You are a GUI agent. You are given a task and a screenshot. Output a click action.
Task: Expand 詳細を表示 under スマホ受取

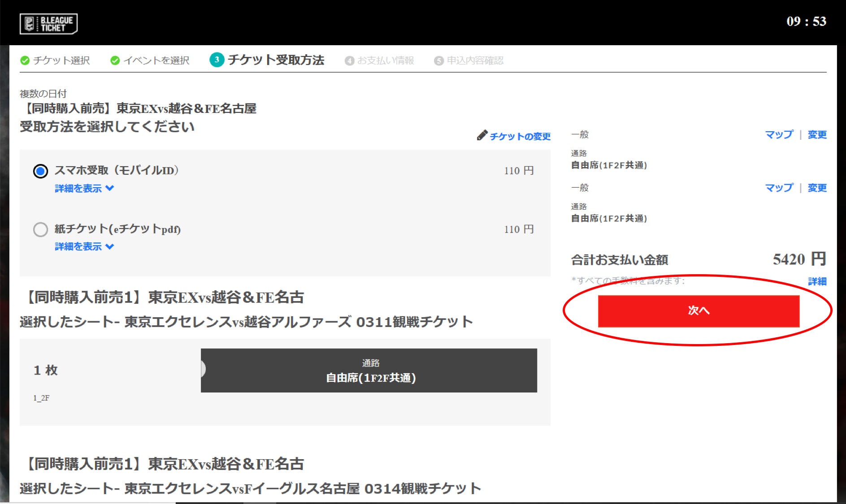[x=84, y=189]
